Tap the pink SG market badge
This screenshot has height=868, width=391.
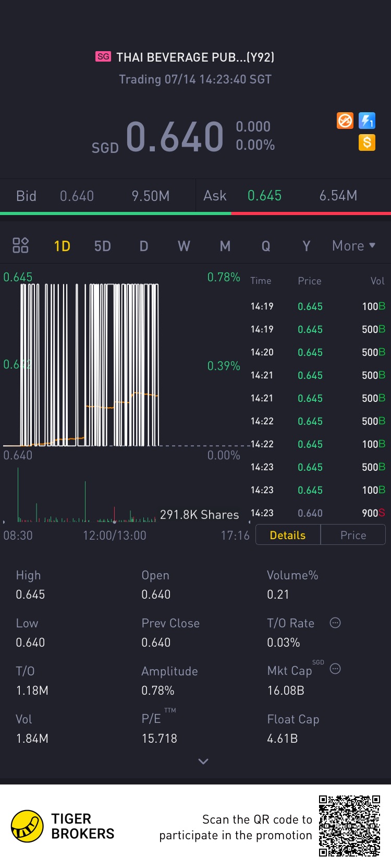coord(103,56)
